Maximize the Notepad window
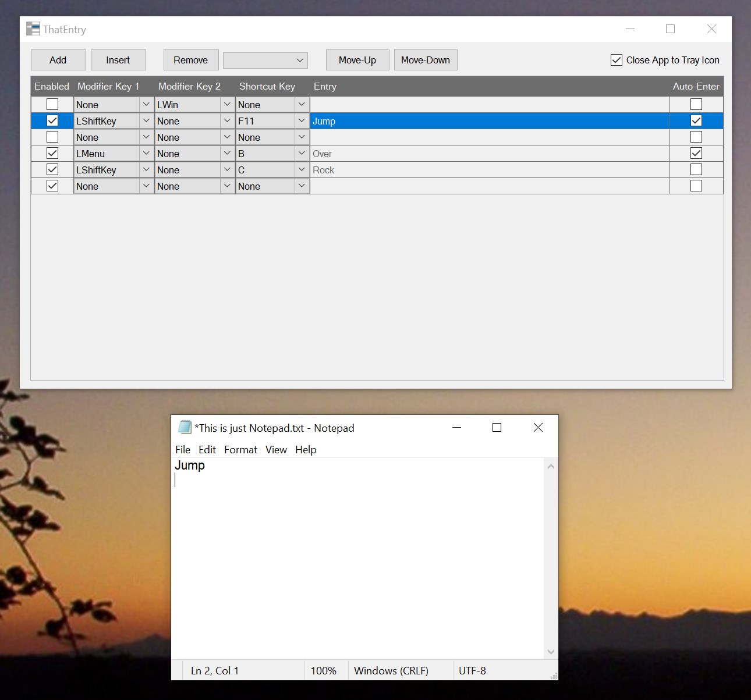 (x=497, y=428)
